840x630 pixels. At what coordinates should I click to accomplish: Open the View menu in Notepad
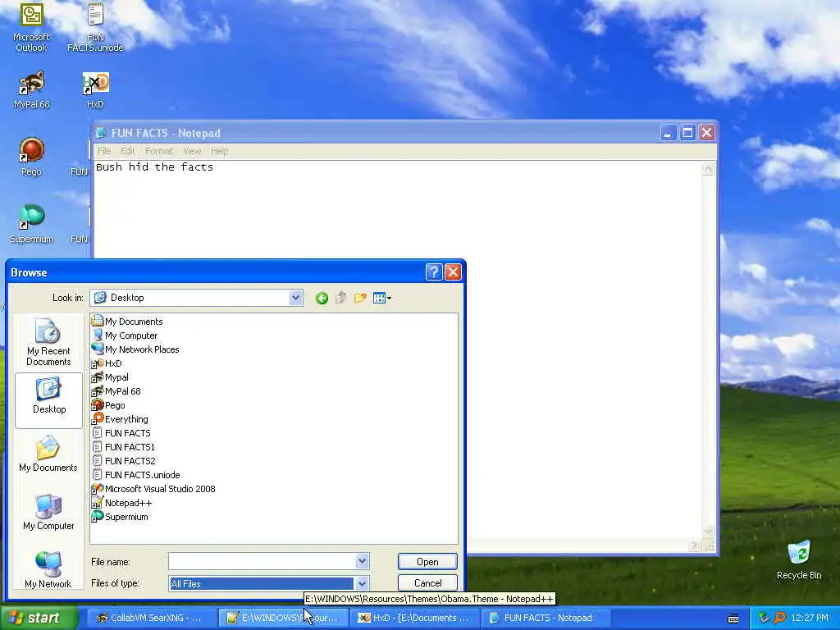[x=192, y=151]
